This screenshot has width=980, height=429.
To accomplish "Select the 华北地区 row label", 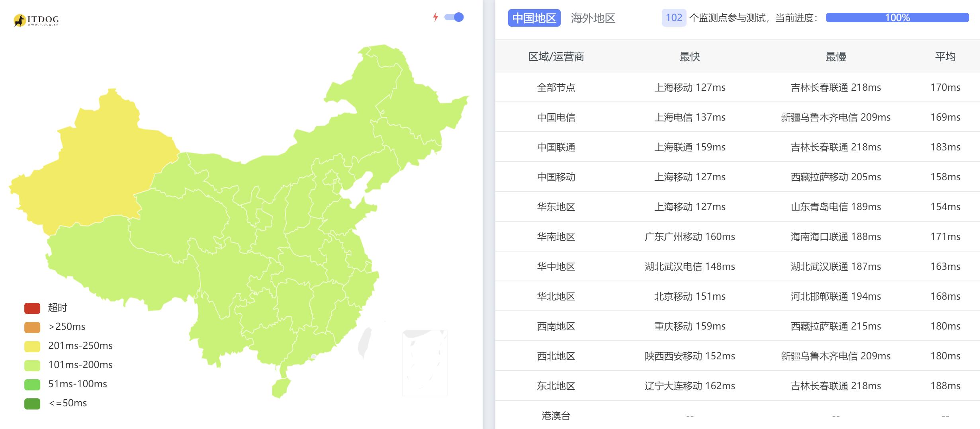I will click(x=556, y=296).
